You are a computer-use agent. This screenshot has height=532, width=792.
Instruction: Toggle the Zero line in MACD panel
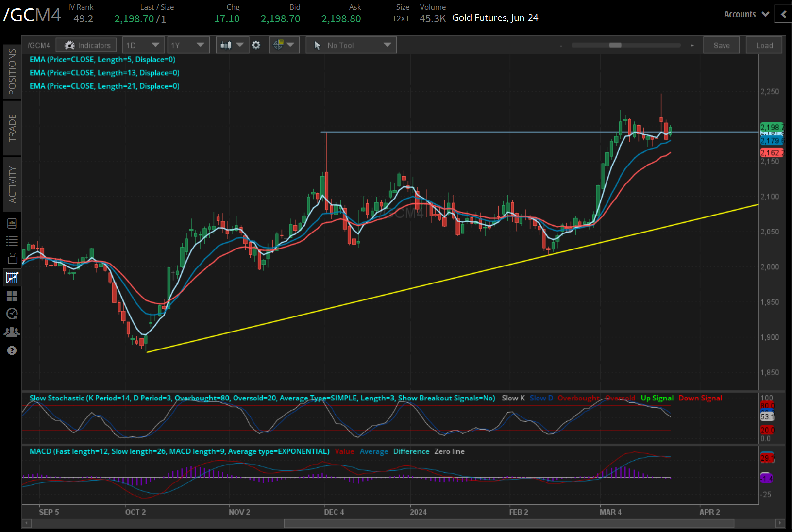click(449, 451)
